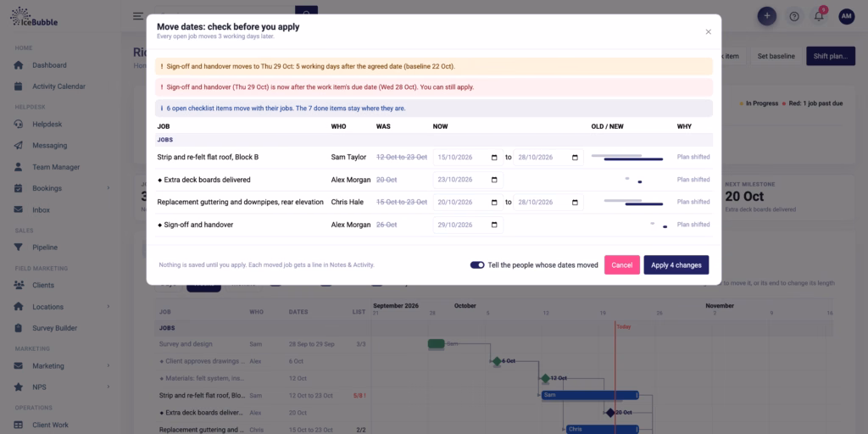Open the help question-mark icon
Viewport: 868px width, 434px height.
[x=793, y=16]
